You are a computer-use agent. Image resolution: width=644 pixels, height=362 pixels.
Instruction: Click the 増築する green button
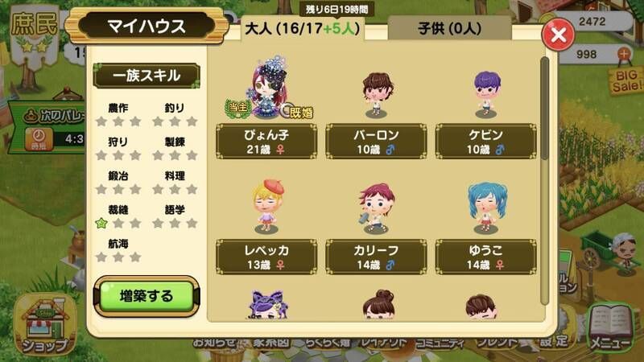click(x=147, y=296)
